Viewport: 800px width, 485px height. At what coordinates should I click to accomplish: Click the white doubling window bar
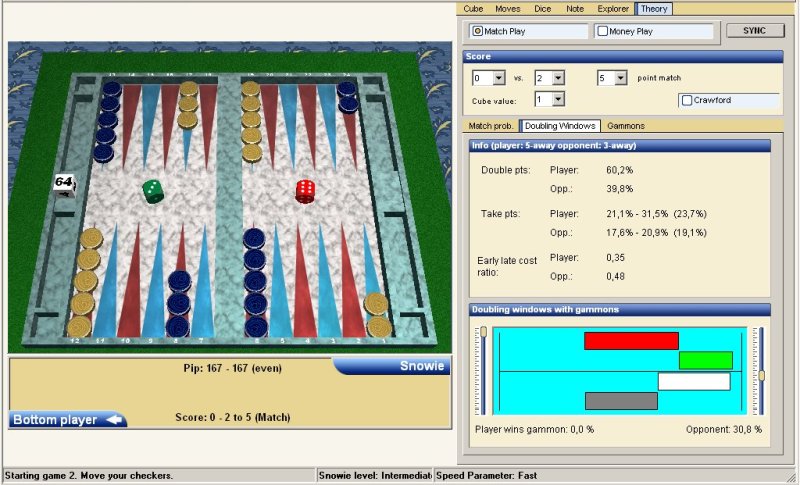(x=694, y=381)
